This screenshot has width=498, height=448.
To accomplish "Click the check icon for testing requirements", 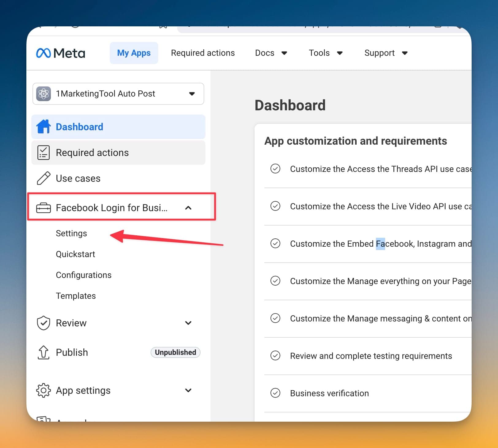I will point(275,356).
